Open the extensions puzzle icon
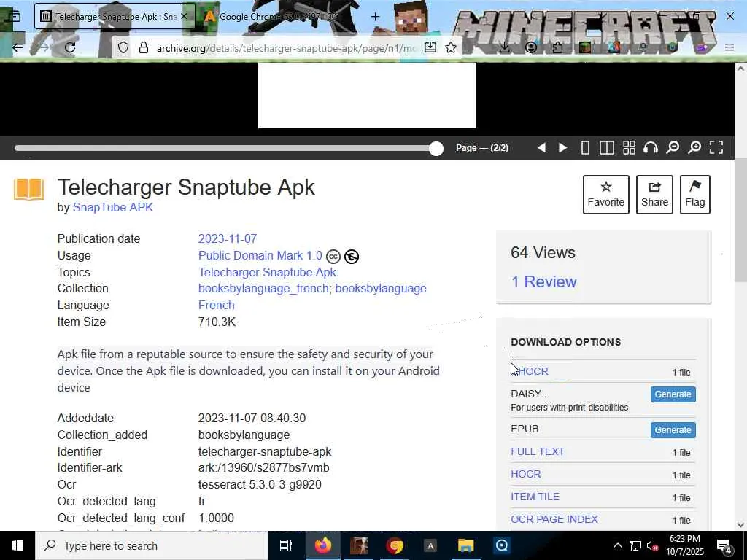The image size is (747, 560). [557, 47]
